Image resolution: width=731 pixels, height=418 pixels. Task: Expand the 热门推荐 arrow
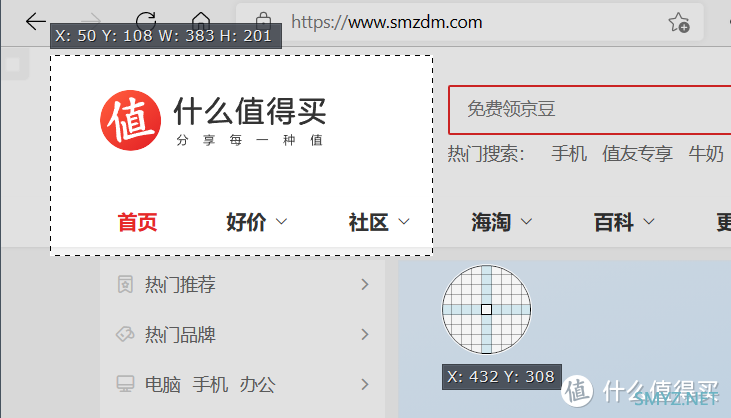[365, 284]
